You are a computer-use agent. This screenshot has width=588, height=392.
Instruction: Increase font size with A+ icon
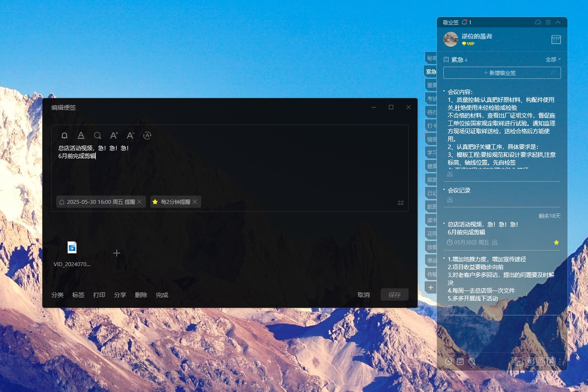point(114,135)
